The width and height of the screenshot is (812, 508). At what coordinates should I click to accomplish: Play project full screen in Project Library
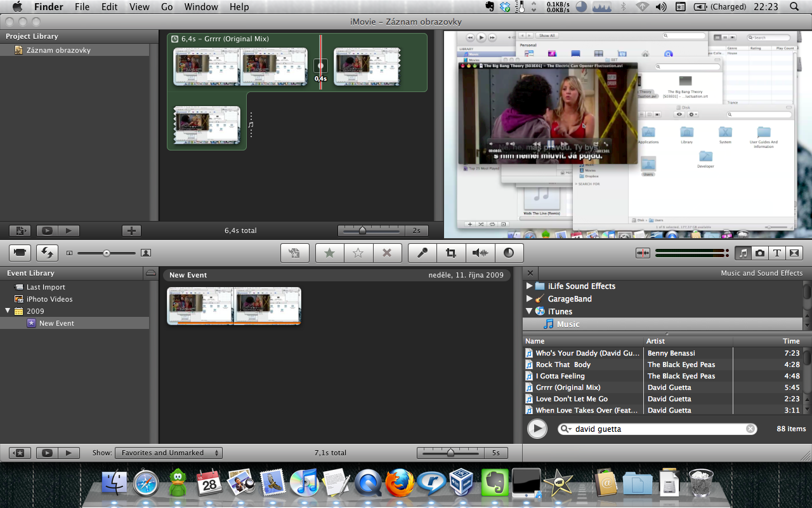pyautogui.click(x=47, y=231)
